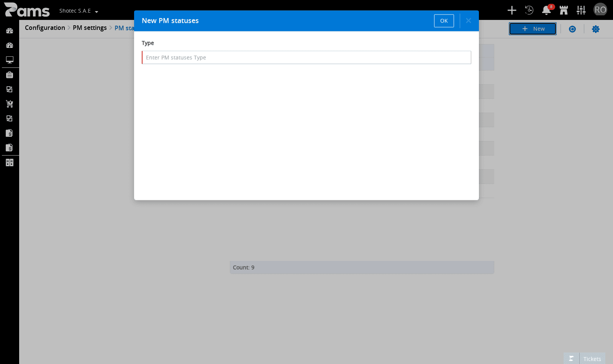The image size is (613, 364).
Task: Click the blue New button
Action: 533,29
